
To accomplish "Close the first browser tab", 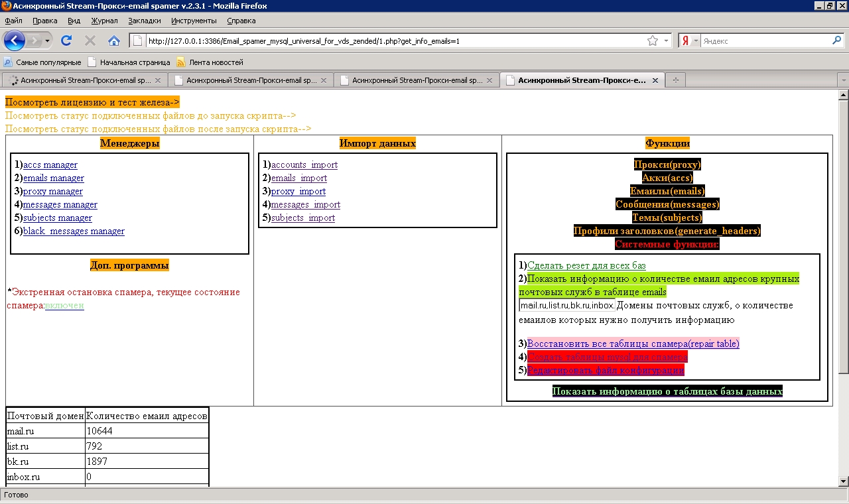I will click(158, 80).
